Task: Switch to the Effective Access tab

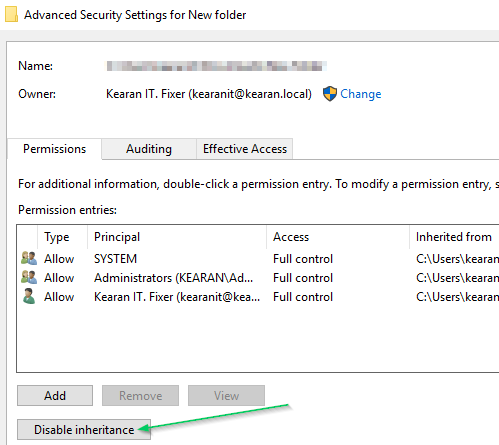Action: coord(245,149)
